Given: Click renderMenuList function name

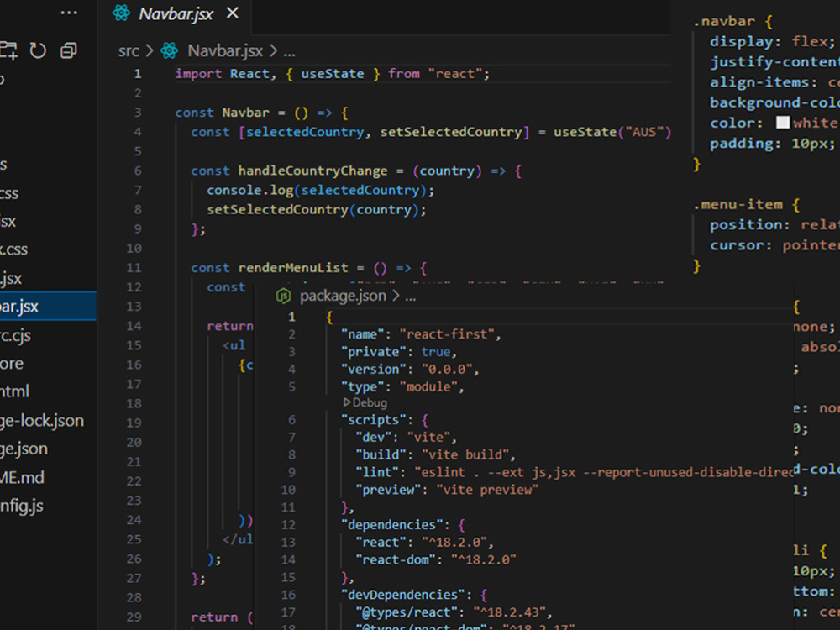Looking at the screenshot, I should coord(293,268).
